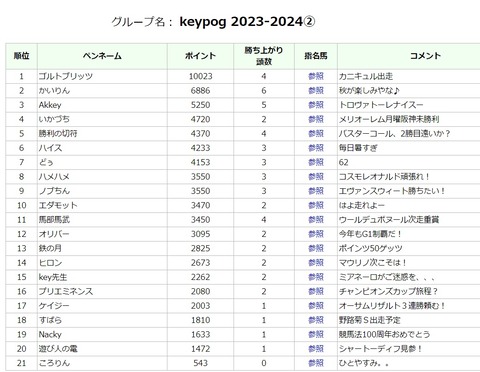This screenshot has height=372, width=480.
Task: Click points value 10023
Action: tap(200, 76)
